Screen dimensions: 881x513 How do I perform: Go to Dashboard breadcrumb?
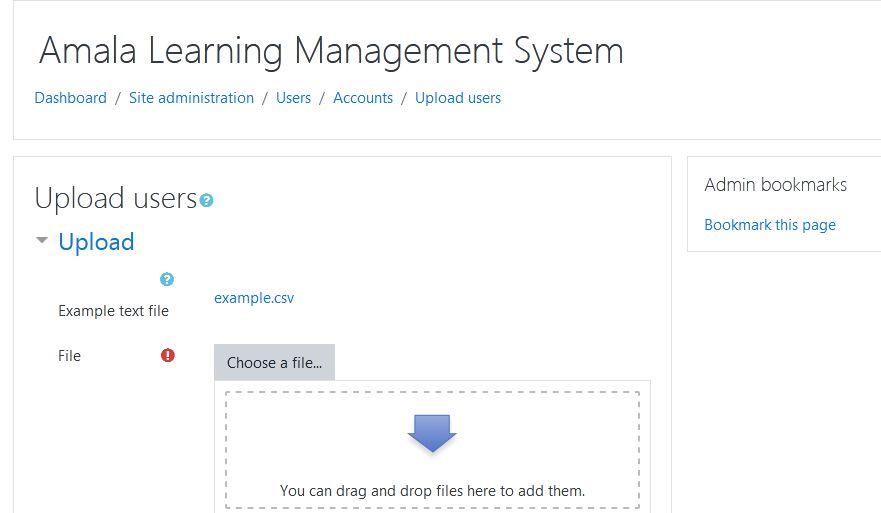70,98
